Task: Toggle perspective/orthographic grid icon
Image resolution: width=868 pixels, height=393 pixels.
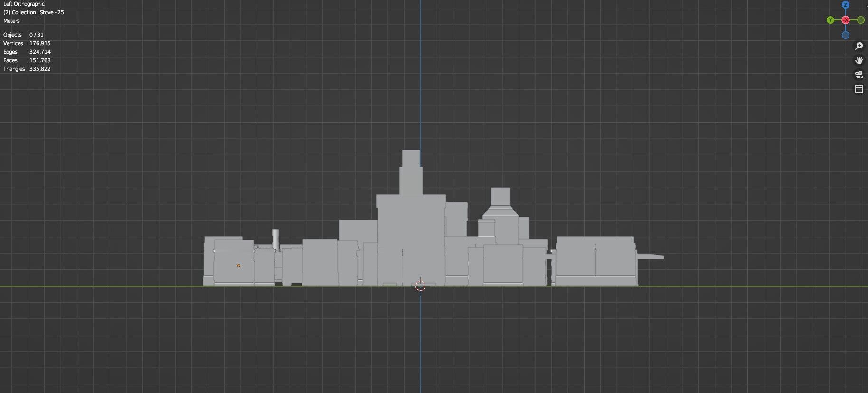Action: tap(859, 89)
